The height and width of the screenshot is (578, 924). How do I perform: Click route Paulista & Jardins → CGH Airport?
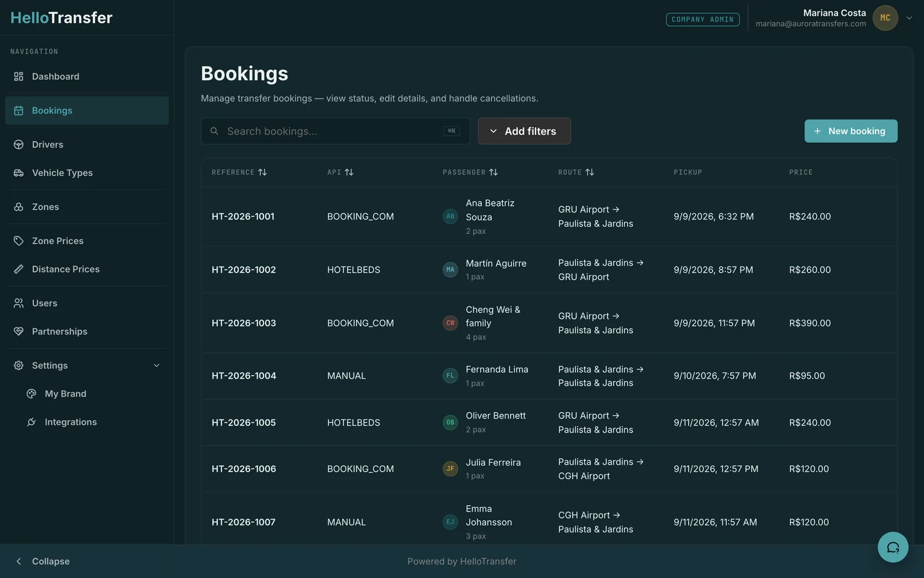pos(601,469)
